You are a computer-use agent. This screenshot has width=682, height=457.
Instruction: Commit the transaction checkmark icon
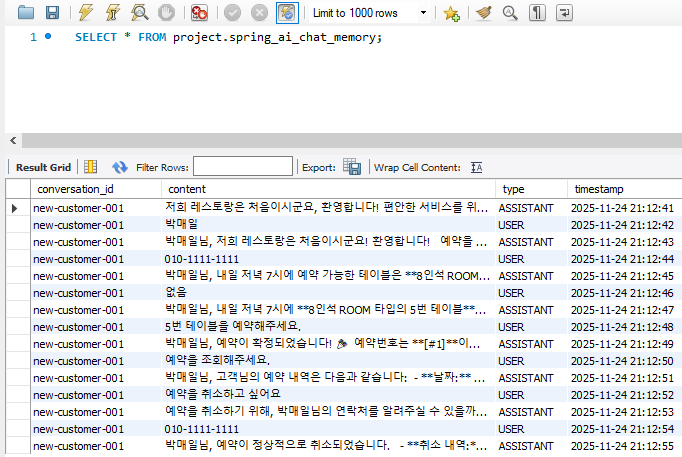tap(232, 13)
